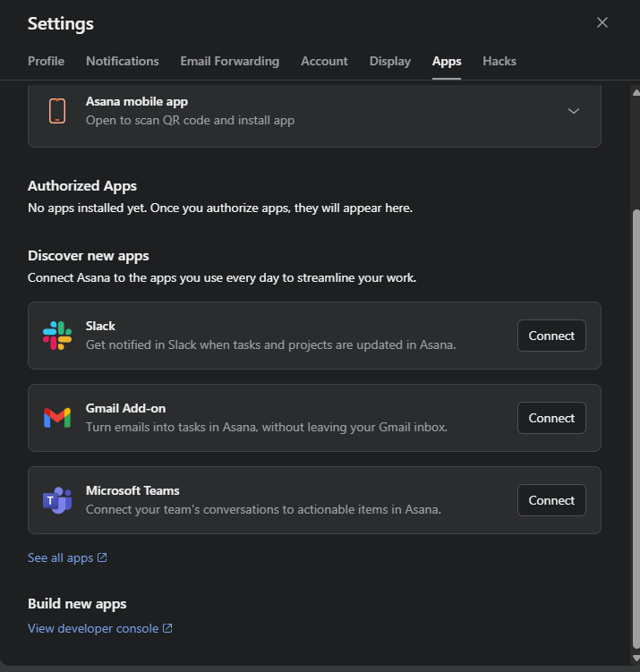
Task: Click the Asana mobile app phone icon
Action: point(57,111)
